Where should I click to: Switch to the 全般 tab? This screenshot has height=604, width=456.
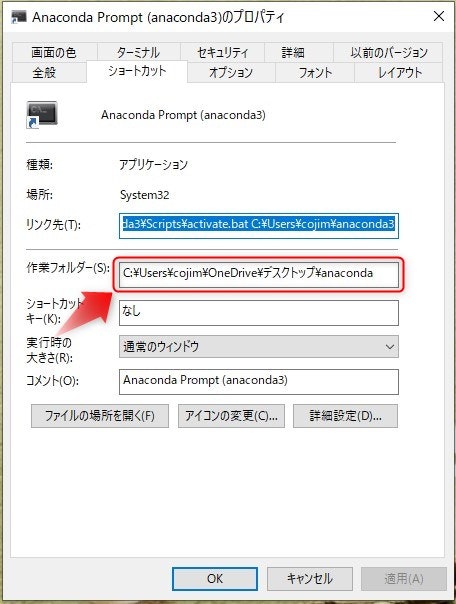(x=49, y=72)
